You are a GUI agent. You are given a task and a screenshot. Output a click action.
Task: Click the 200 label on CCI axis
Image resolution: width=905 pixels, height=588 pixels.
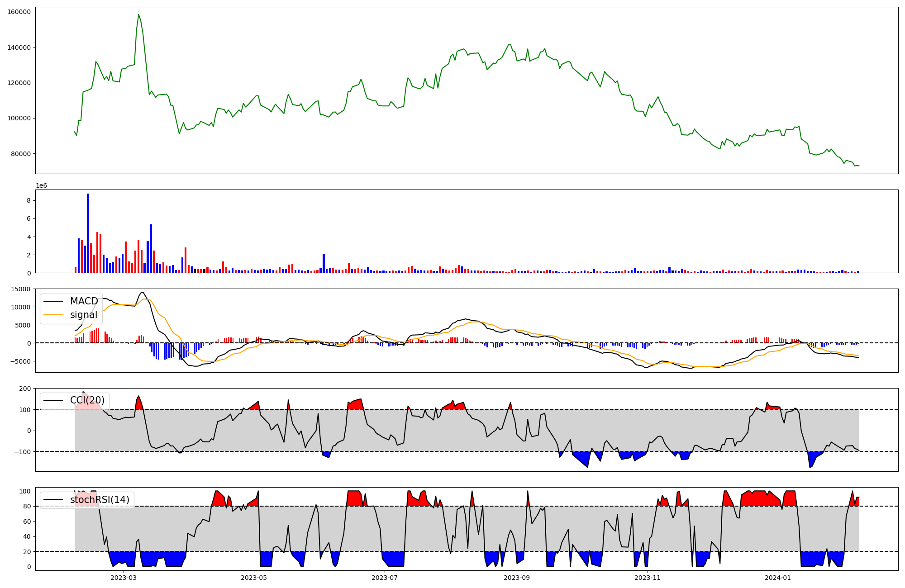pos(25,389)
